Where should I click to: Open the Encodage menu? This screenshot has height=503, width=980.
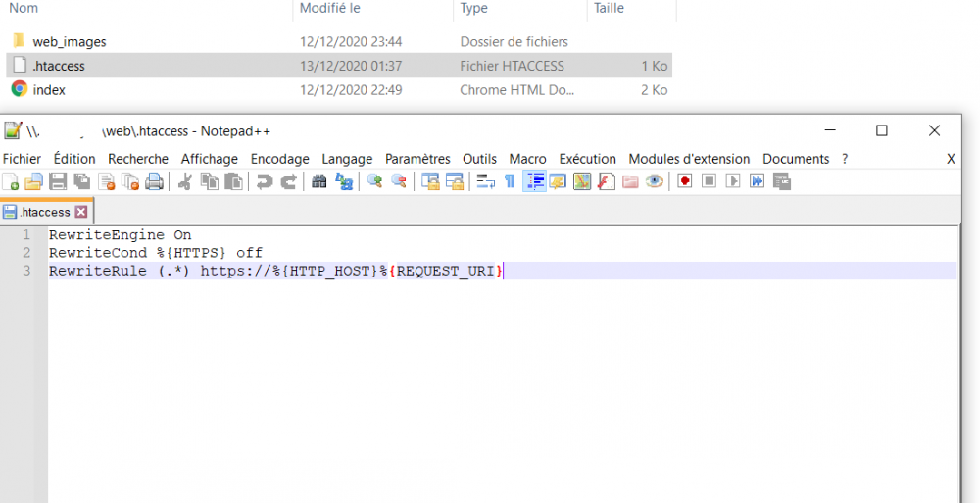[280, 159]
